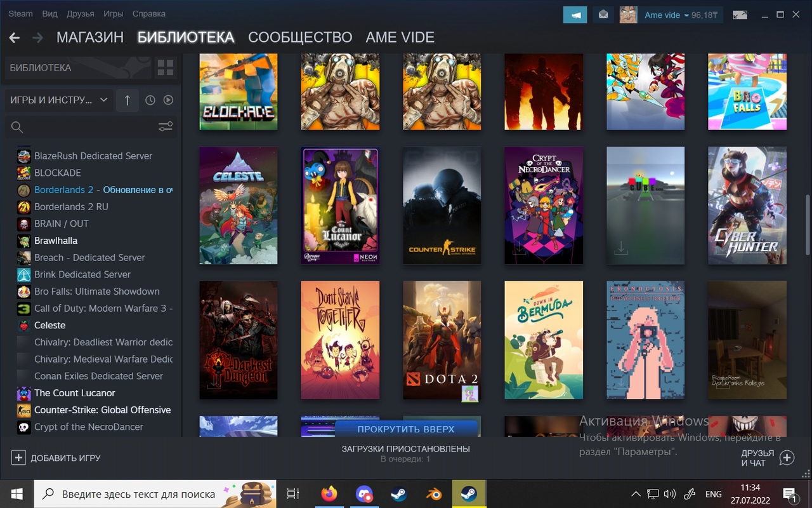Click the Brawlhalla list icon

pyautogui.click(x=23, y=241)
